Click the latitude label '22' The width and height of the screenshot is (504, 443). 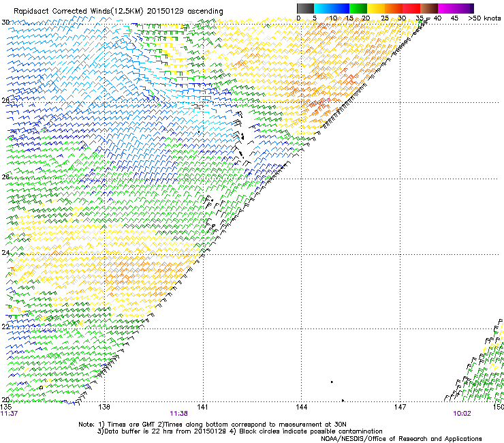click(5, 327)
